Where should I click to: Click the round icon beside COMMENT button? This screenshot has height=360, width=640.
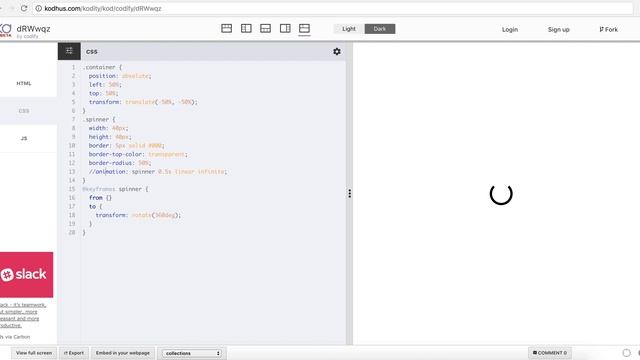click(x=627, y=353)
